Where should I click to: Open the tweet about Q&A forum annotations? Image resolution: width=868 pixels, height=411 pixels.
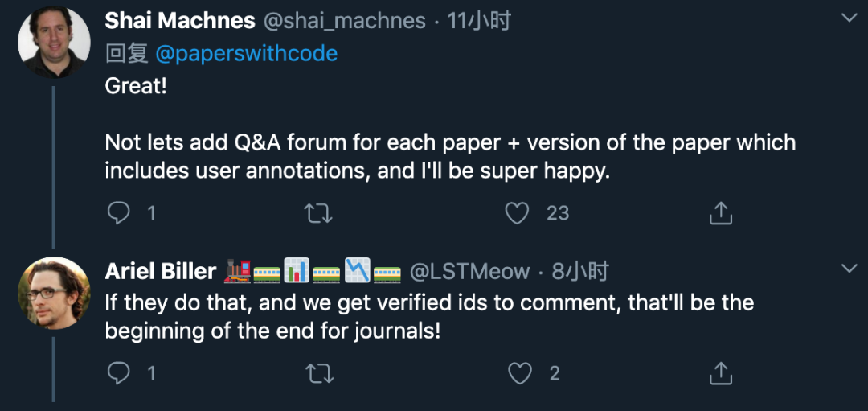[x=450, y=157]
